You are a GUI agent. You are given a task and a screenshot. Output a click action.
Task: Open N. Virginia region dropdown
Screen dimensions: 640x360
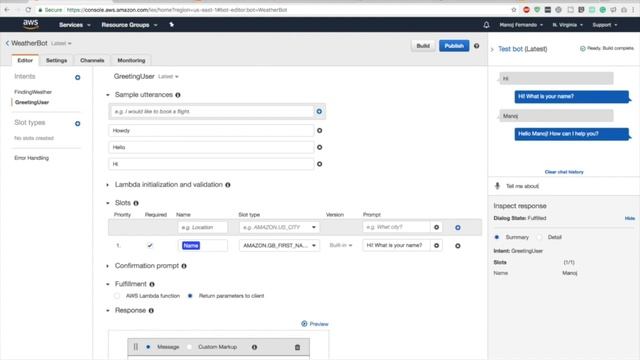pos(567,25)
